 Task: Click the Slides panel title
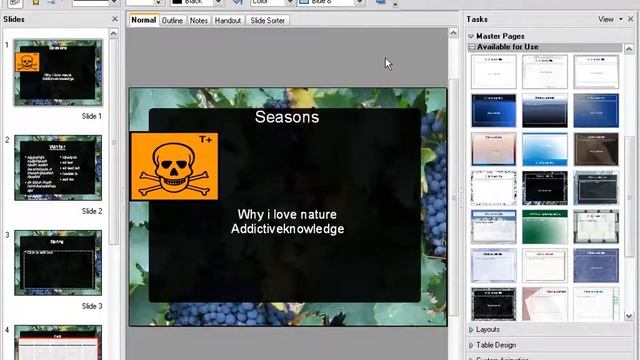[x=14, y=19]
